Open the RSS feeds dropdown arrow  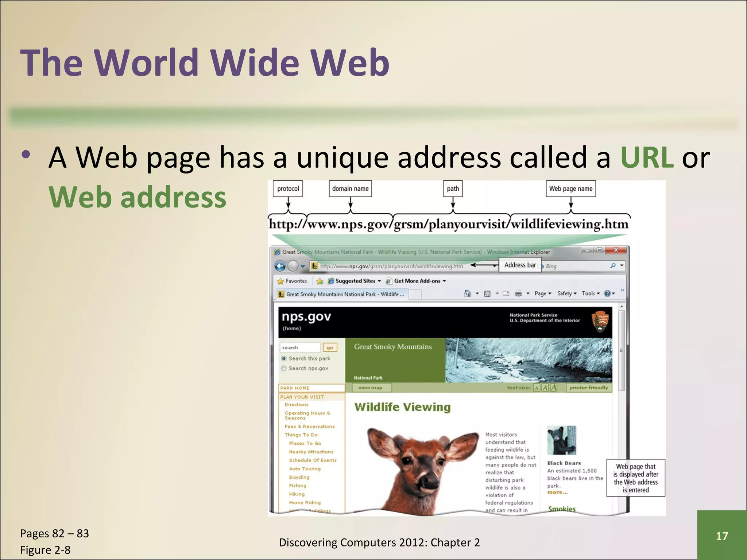click(x=497, y=294)
